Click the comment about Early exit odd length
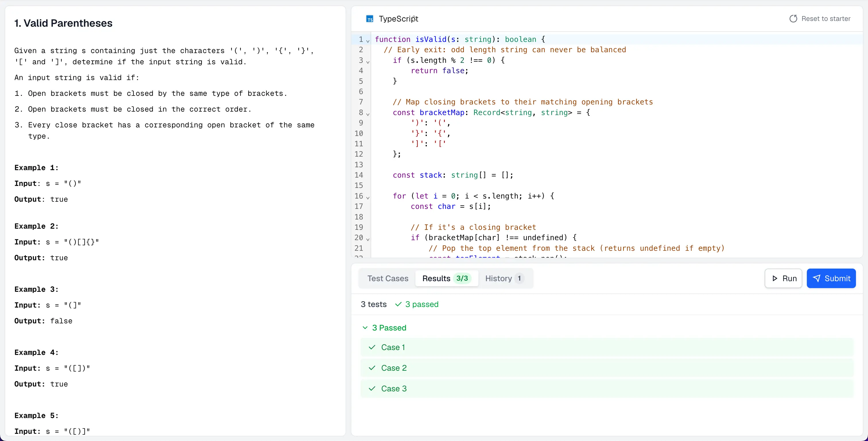Viewport: 868px width, 441px height. (505, 50)
